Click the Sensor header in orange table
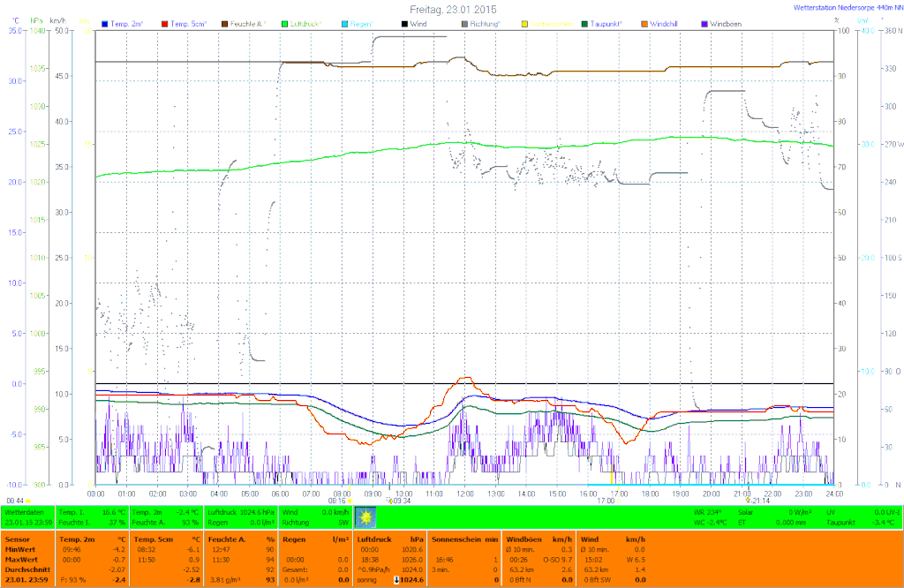Image resolution: width=904 pixels, height=588 pixels. (x=17, y=538)
